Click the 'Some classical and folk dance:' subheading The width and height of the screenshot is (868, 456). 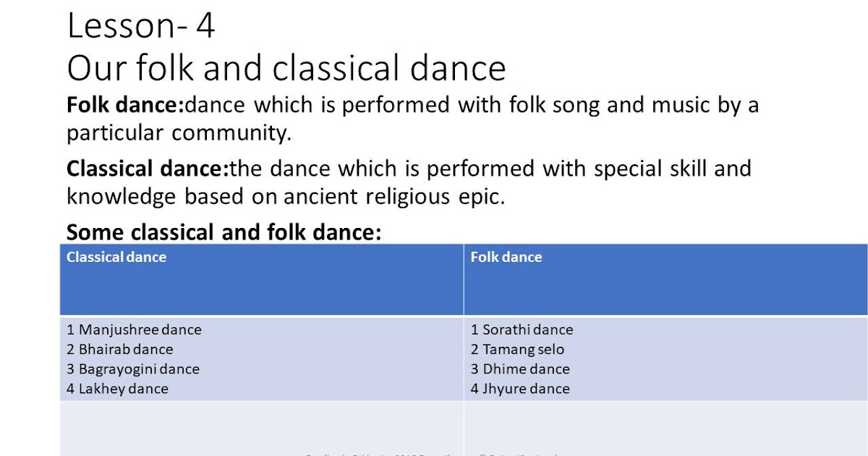point(224,232)
